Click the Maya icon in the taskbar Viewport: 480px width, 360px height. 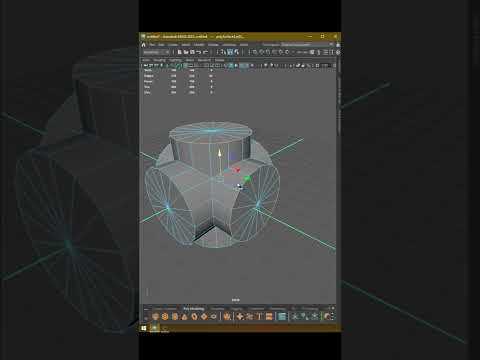click(x=155, y=328)
